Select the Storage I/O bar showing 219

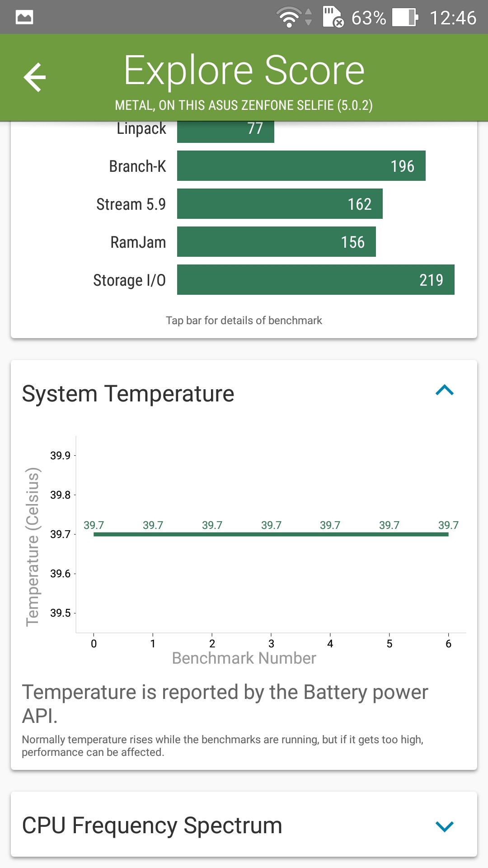[x=315, y=280]
